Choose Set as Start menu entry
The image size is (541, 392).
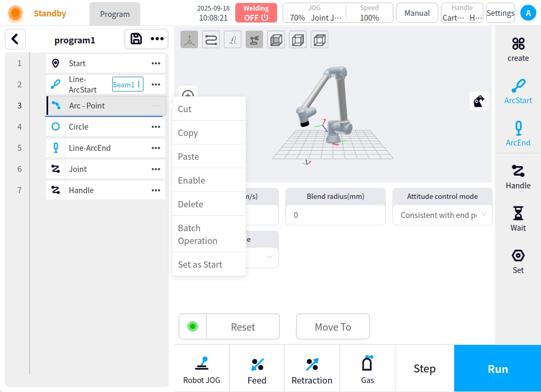(200, 265)
